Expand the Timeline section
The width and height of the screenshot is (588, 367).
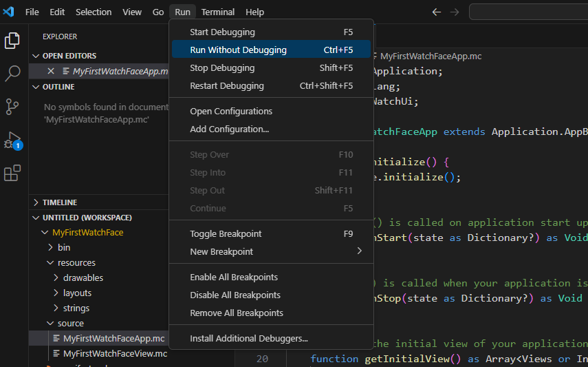(60, 202)
